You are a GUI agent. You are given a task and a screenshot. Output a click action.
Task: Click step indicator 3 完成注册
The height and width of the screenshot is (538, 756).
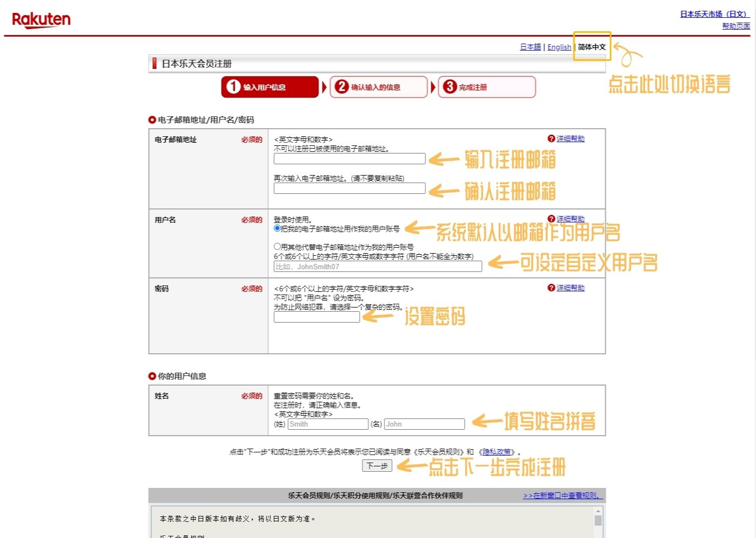(486, 87)
